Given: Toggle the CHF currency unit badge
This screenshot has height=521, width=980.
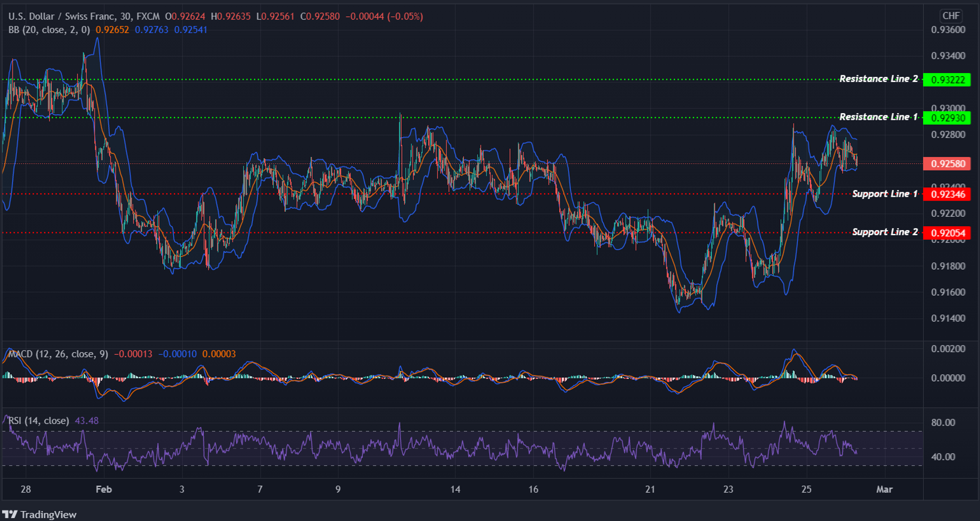Looking at the screenshot, I should pyautogui.click(x=951, y=16).
